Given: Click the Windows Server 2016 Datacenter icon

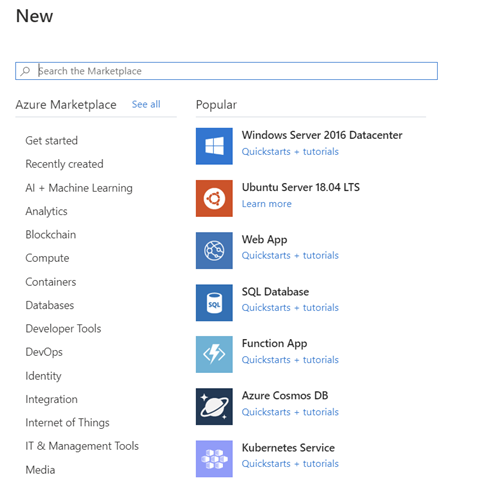Looking at the screenshot, I should (214, 146).
